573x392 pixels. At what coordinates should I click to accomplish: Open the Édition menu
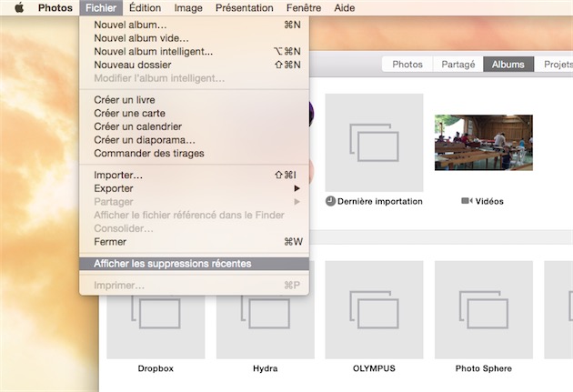145,7
